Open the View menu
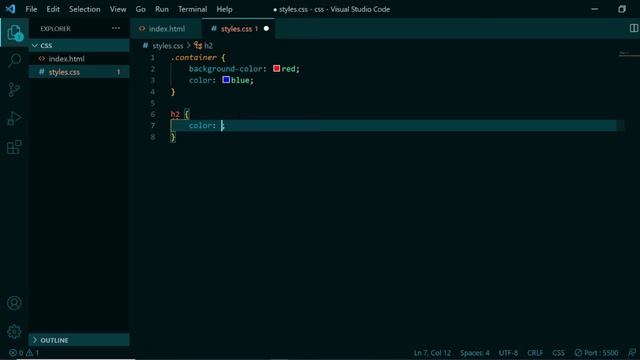The image size is (640, 360). [118, 9]
